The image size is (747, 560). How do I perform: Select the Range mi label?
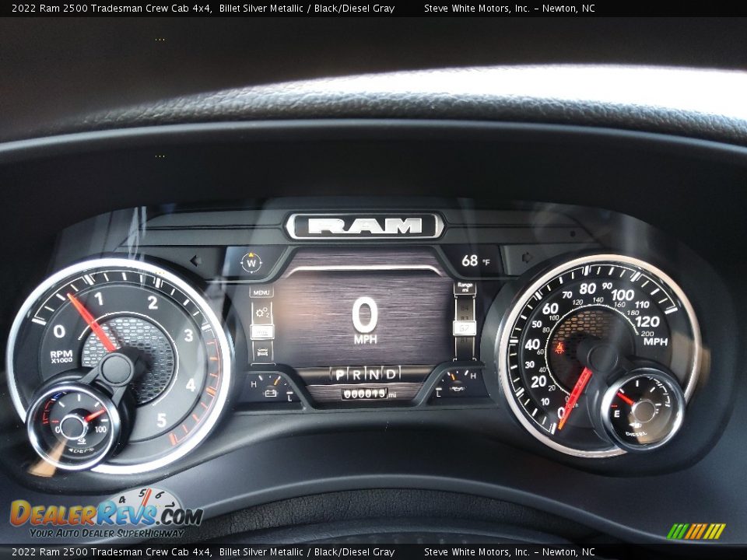pyautogui.click(x=465, y=287)
